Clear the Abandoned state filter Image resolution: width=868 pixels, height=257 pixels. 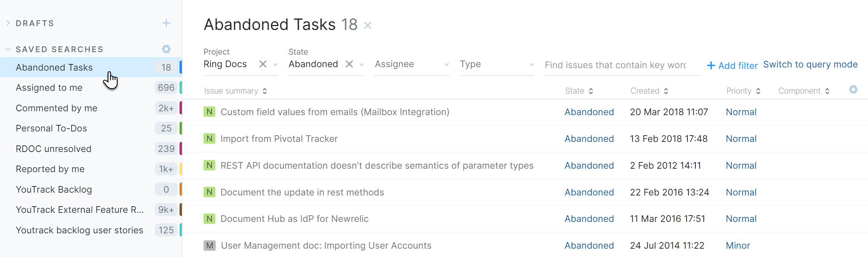click(x=350, y=64)
